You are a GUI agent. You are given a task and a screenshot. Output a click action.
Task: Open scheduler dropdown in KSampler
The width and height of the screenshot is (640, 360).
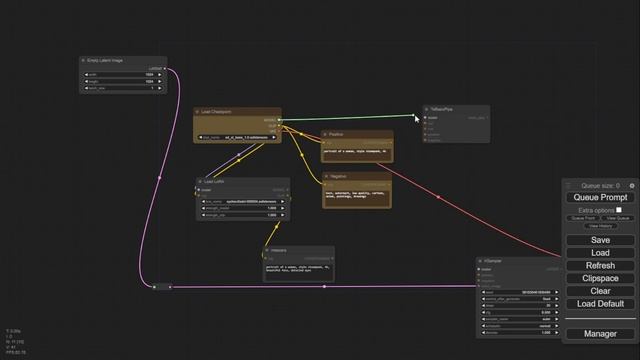520,326
